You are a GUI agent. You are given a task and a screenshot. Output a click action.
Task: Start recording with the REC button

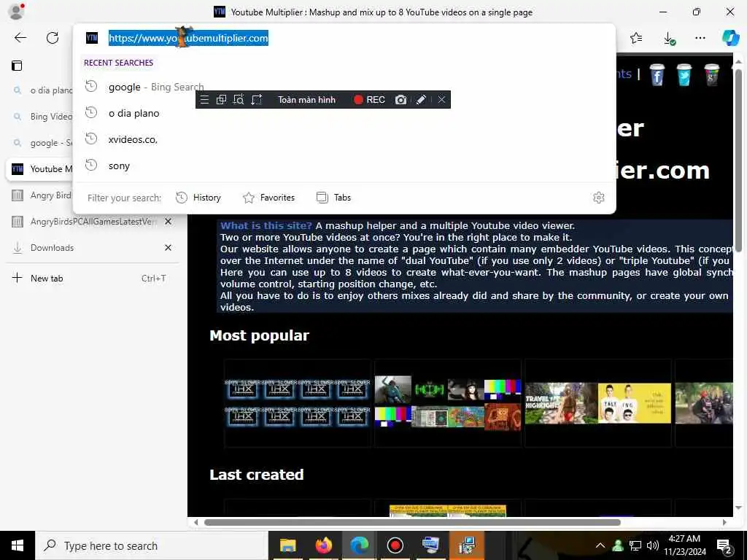[x=369, y=99]
